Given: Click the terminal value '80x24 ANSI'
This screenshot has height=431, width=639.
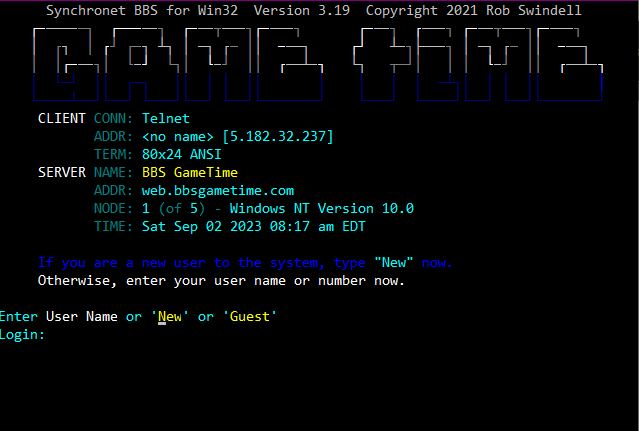Looking at the screenshot, I should pos(181,154).
